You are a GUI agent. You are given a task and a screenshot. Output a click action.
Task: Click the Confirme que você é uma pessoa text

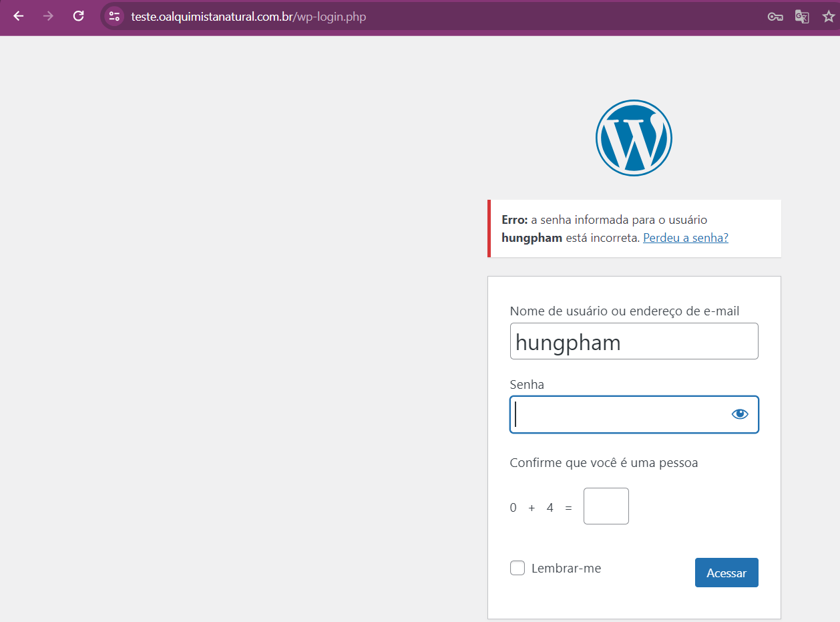coord(604,462)
